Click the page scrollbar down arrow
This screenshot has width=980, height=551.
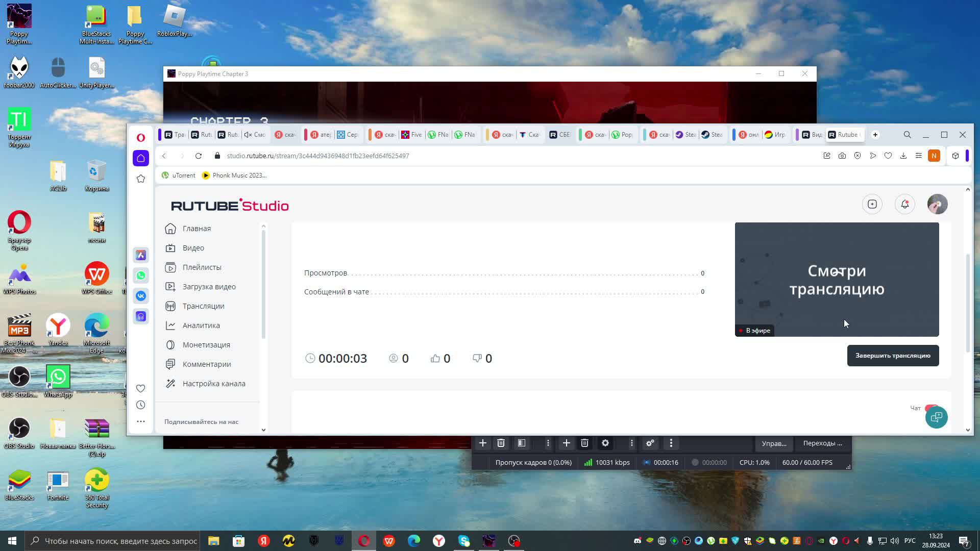click(968, 430)
